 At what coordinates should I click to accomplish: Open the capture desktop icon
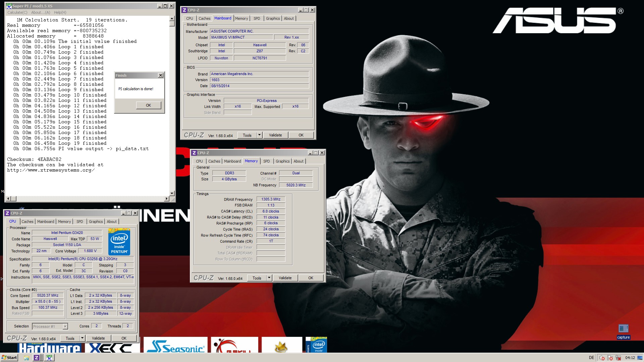pyautogui.click(x=623, y=331)
